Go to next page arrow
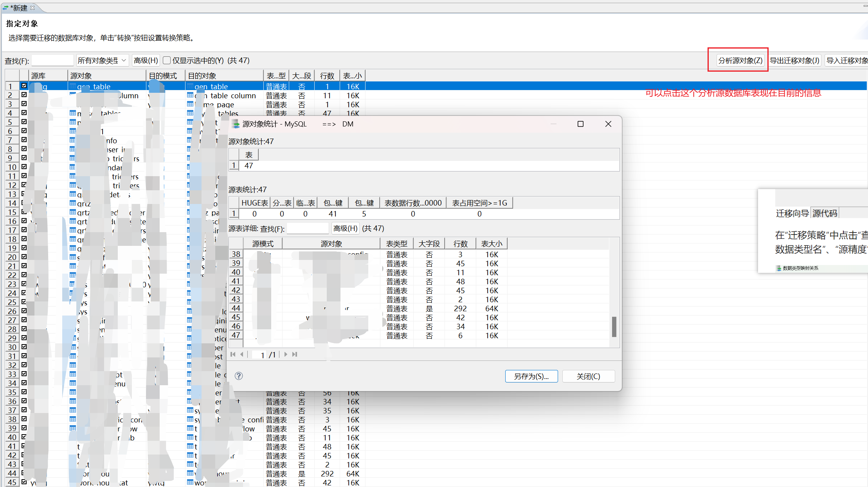The height and width of the screenshot is (487, 868). (286, 354)
